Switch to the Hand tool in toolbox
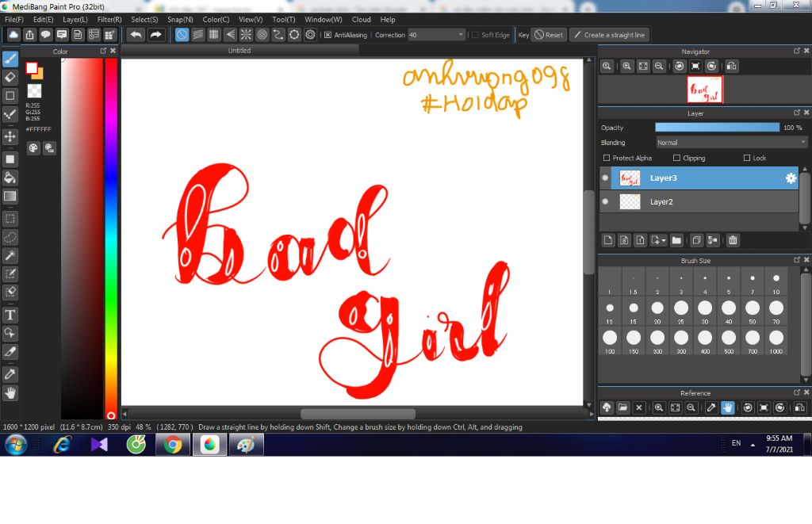This screenshot has height=524, width=812. 10,393
